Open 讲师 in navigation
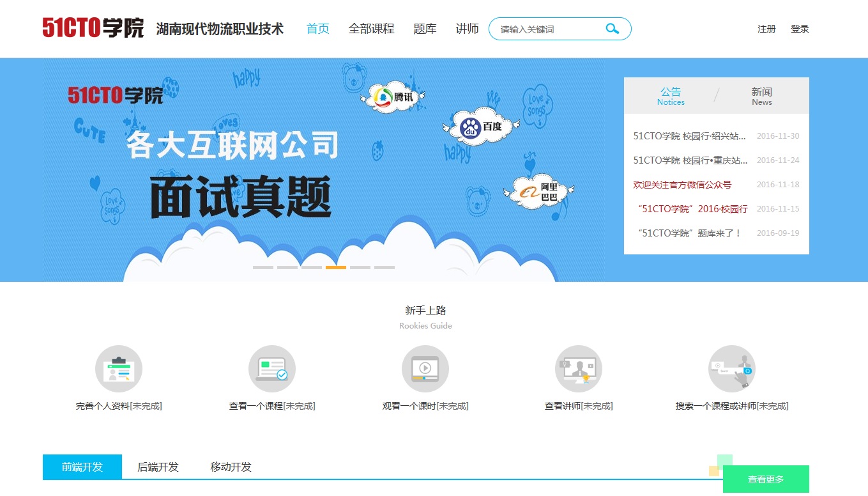 pos(468,29)
